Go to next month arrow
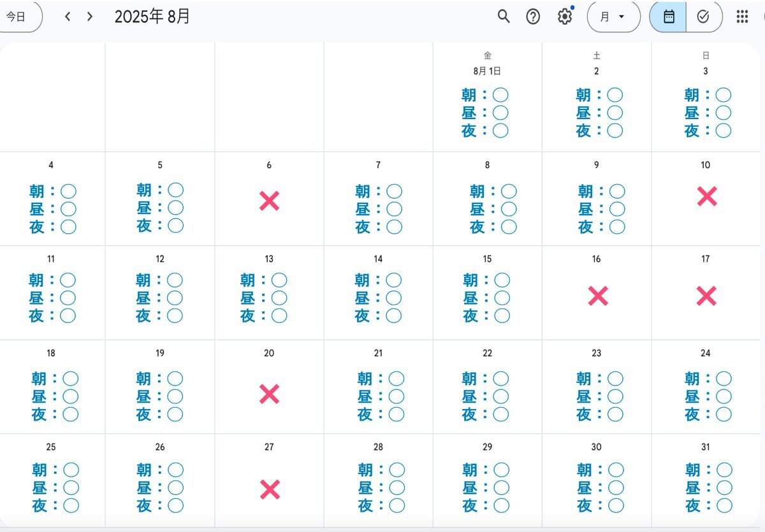This screenshot has width=765, height=532. (90, 17)
